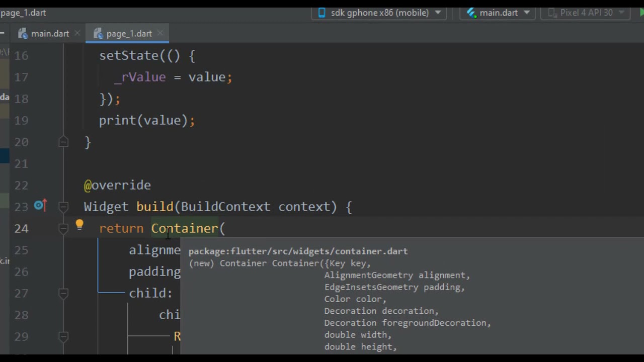Screen dimensions: 644x362
Task: Click the _rValue variable on line 17
Action: tap(140, 77)
